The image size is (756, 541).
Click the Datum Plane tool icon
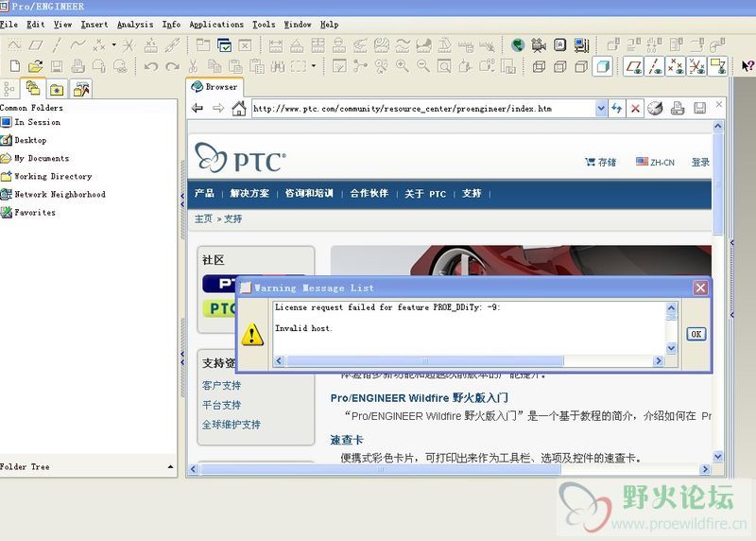tap(36, 45)
